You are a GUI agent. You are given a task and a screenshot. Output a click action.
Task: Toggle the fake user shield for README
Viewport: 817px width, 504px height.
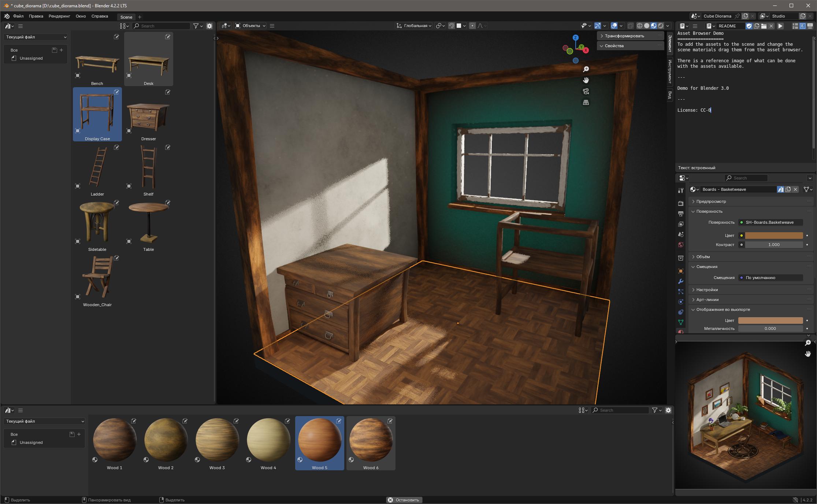click(749, 26)
